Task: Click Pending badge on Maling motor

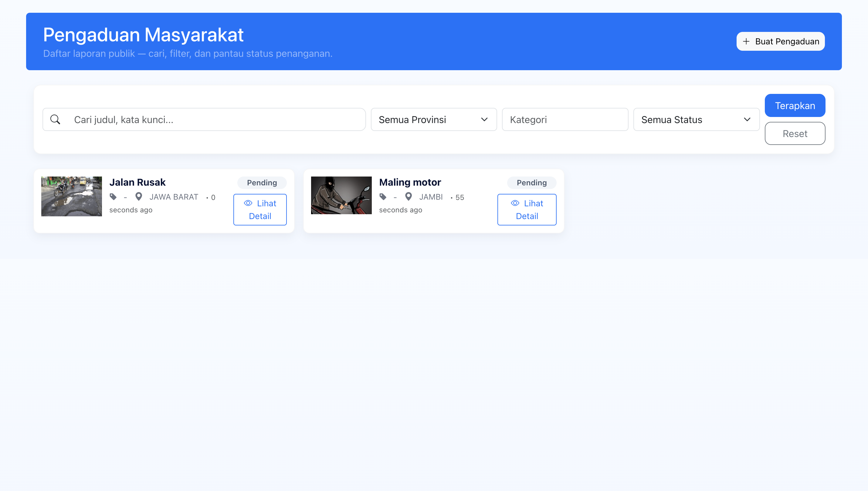Action: pos(531,182)
